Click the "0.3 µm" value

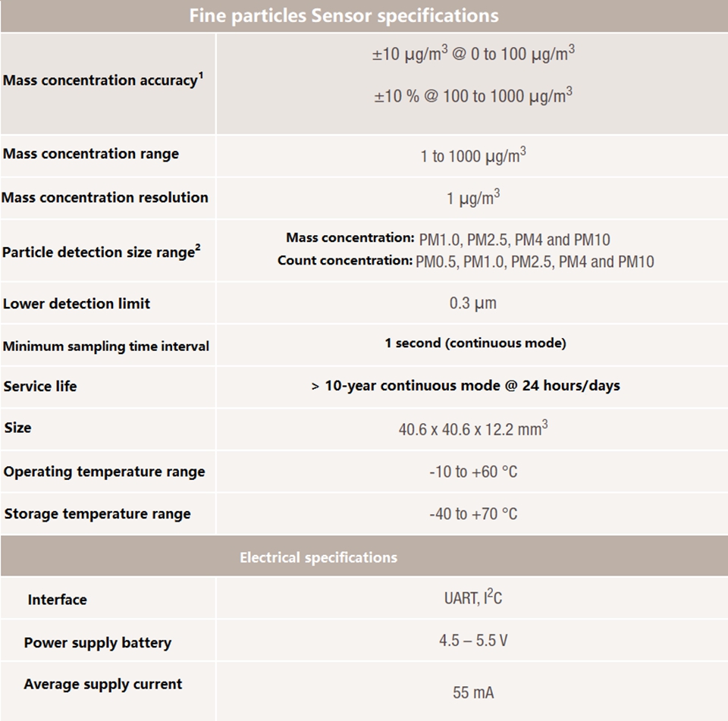pos(472,303)
